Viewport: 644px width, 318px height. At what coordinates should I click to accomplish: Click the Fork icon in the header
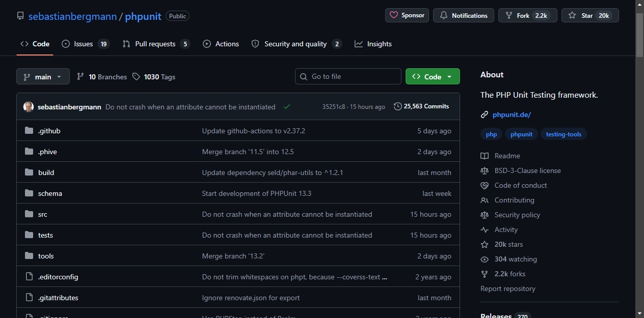pyautogui.click(x=508, y=16)
